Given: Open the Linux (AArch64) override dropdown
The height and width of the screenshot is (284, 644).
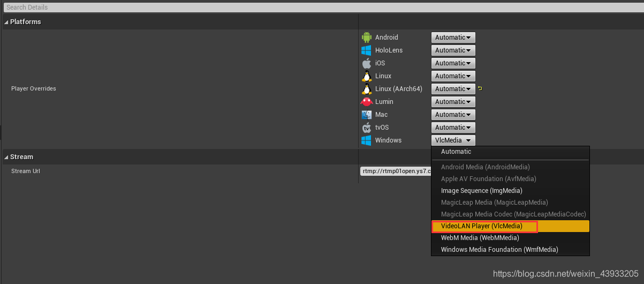Looking at the screenshot, I should [453, 89].
